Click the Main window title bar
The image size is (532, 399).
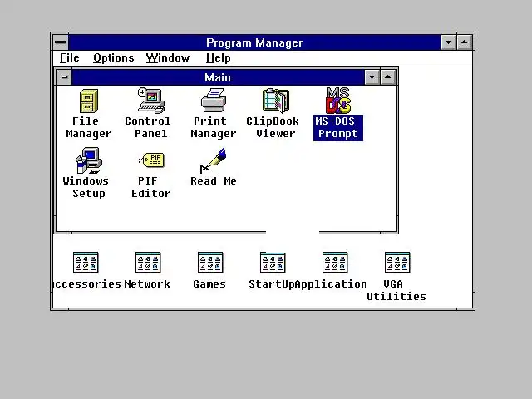click(x=218, y=77)
